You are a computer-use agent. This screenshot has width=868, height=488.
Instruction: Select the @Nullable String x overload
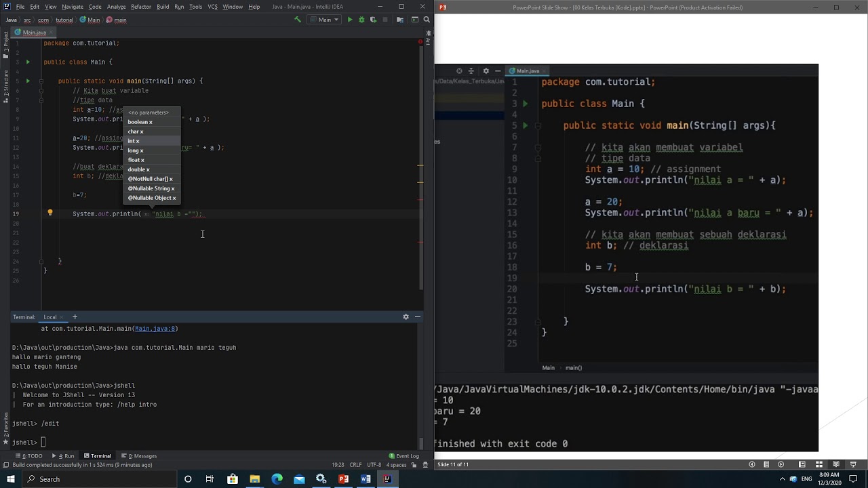coord(152,188)
